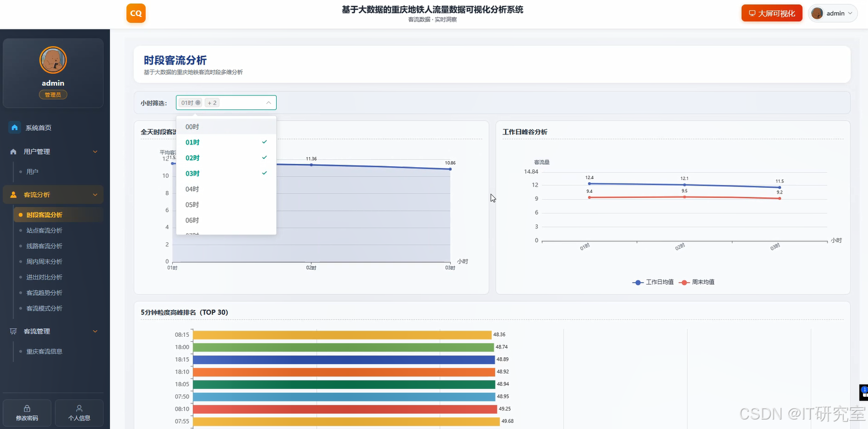The height and width of the screenshot is (429, 868).
Task: Click the cart icon beside 客流管理
Action: (13, 331)
